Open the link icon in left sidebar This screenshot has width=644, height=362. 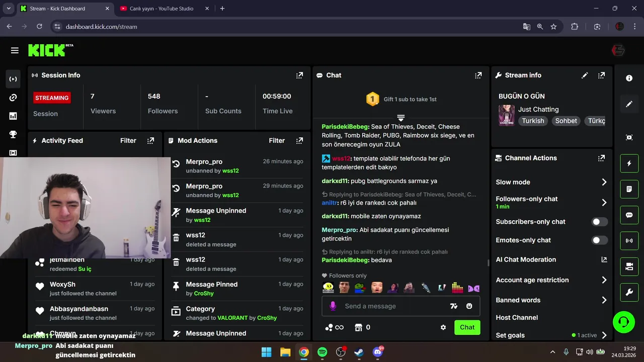click(13, 98)
